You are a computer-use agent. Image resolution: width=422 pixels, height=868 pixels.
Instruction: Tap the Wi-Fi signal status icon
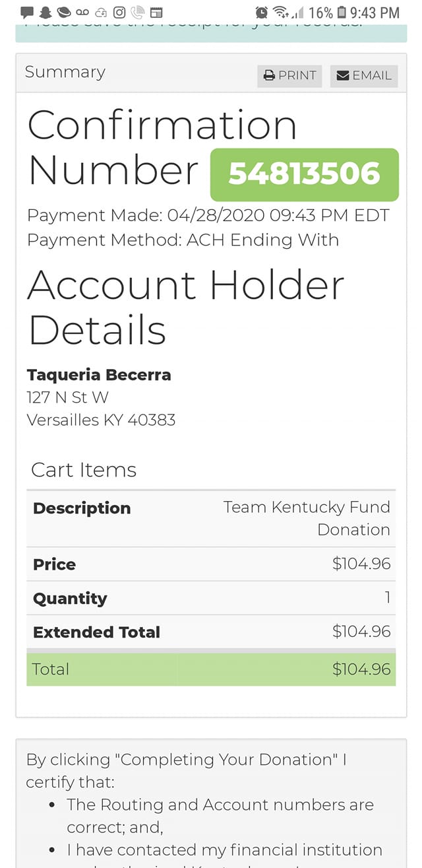click(282, 13)
